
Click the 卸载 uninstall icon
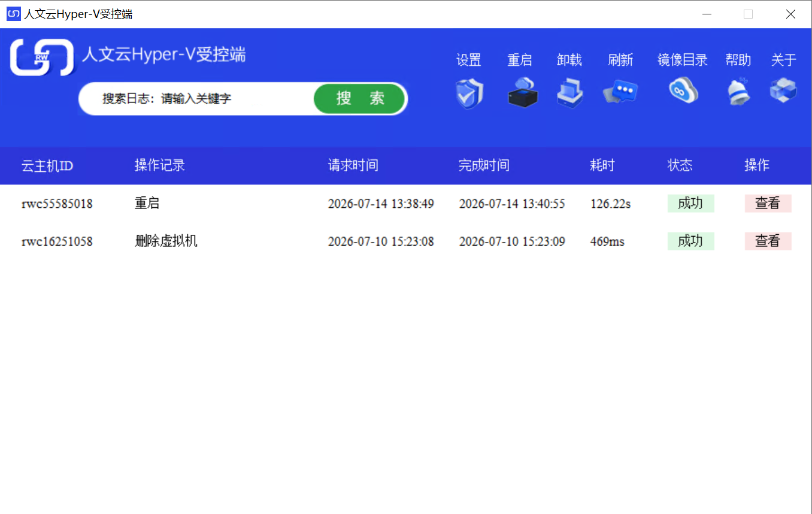pos(569,92)
